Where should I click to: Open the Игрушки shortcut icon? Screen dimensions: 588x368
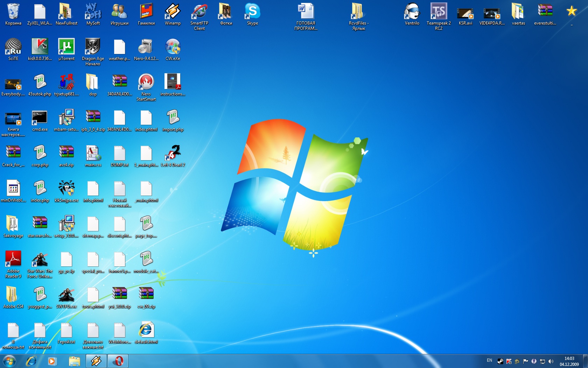coord(119,14)
